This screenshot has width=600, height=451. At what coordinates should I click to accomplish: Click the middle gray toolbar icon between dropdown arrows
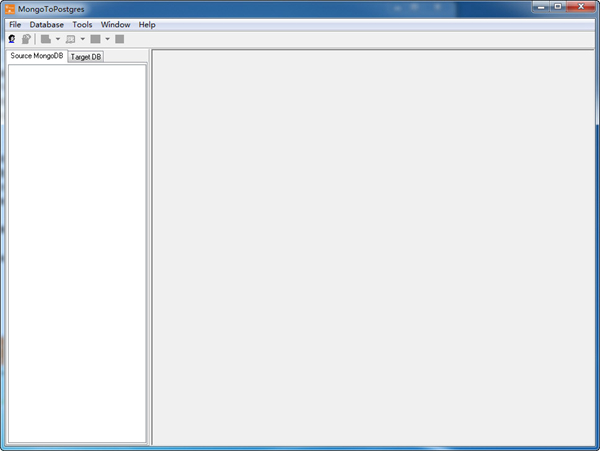pos(70,39)
